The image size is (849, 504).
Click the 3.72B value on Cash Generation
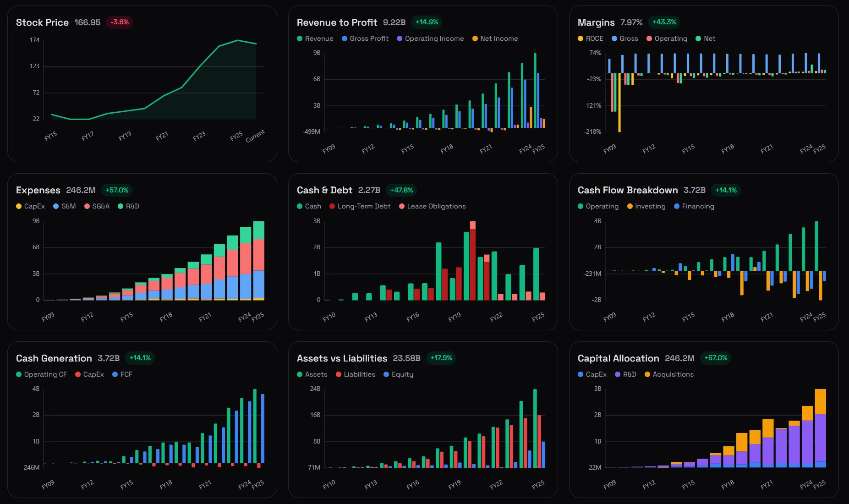tap(109, 358)
